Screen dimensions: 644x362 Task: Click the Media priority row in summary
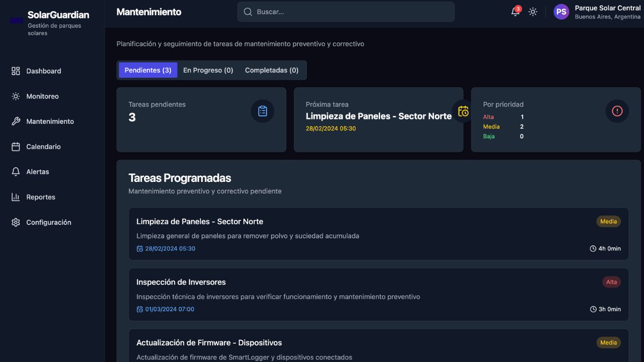click(x=503, y=127)
